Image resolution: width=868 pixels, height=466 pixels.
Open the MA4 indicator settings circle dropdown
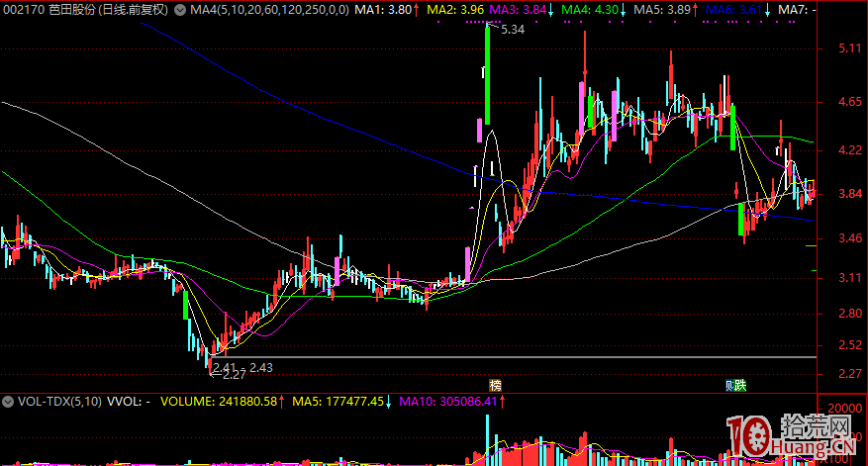[180, 10]
